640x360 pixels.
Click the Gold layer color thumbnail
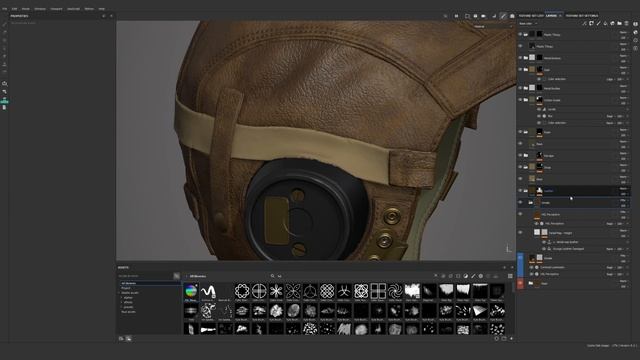click(532, 70)
